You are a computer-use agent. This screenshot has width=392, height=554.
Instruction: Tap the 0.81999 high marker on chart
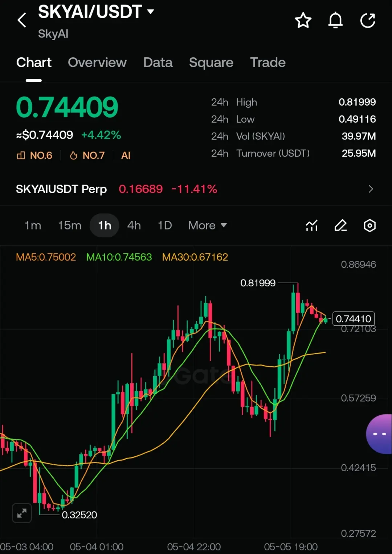pyautogui.click(x=258, y=283)
